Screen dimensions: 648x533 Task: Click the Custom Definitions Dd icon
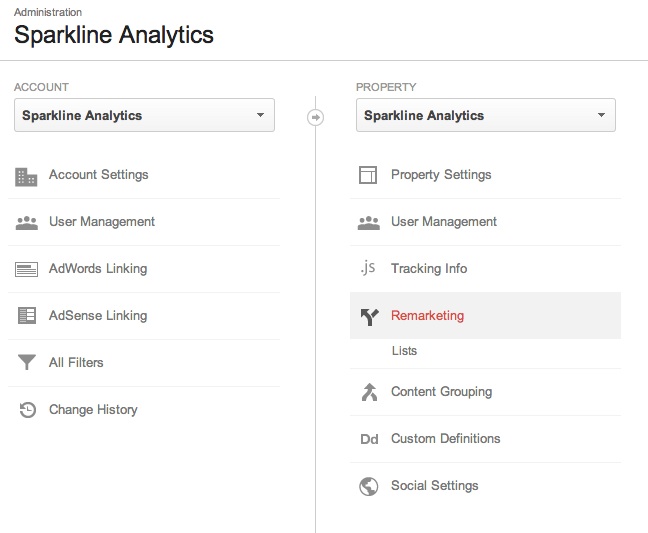click(368, 439)
